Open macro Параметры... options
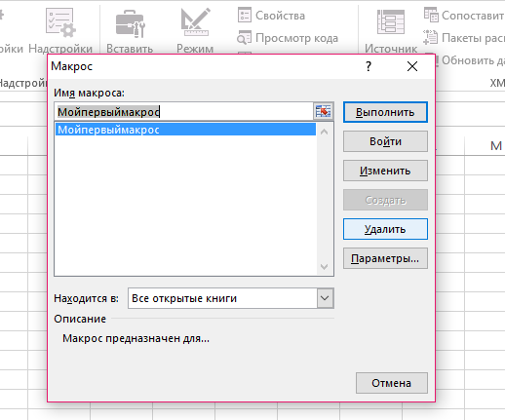 tap(385, 258)
